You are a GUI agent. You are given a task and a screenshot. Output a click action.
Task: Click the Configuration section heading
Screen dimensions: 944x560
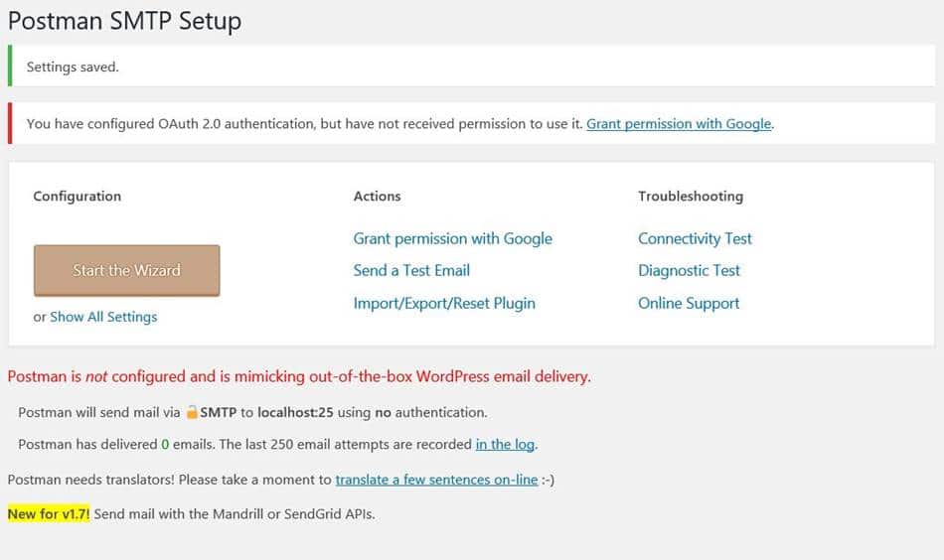[x=77, y=197]
